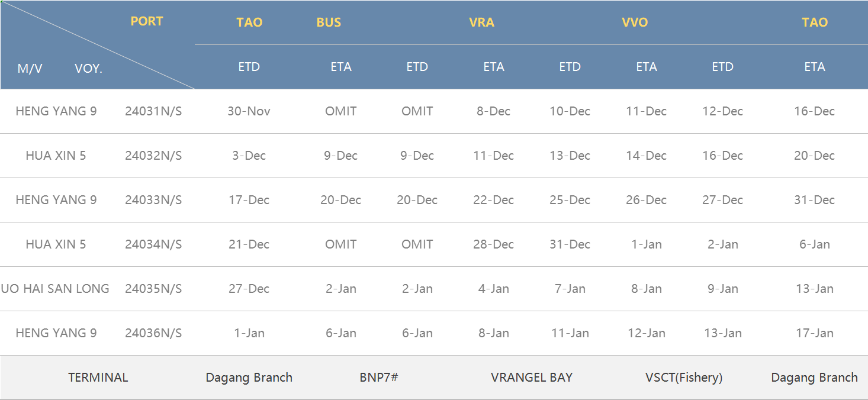Click the TERMINAL row label
Screen dimensions: 868x400
point(98,378)
